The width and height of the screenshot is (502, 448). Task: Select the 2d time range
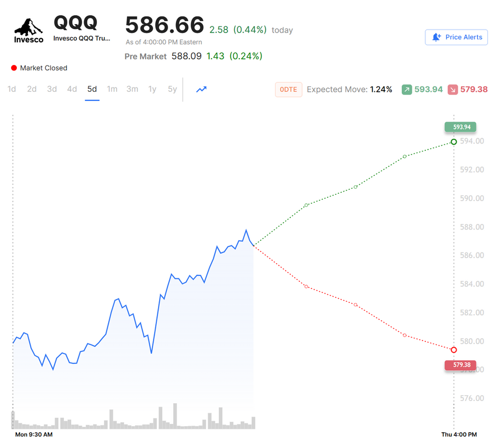pos(32,89)
